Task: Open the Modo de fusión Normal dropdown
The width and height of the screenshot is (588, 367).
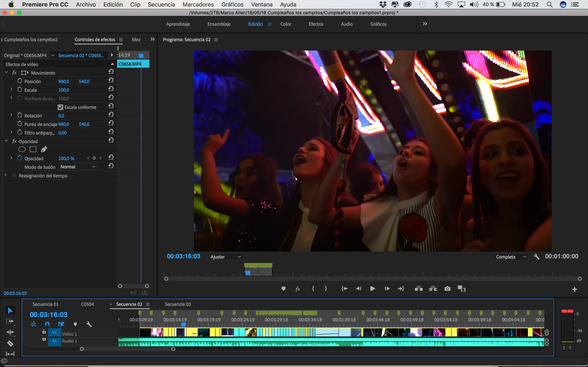Action: coord(78,167)
